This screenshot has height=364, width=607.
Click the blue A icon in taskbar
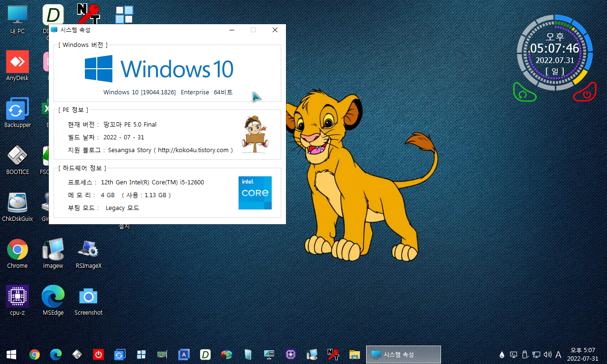tap(184, 354)
